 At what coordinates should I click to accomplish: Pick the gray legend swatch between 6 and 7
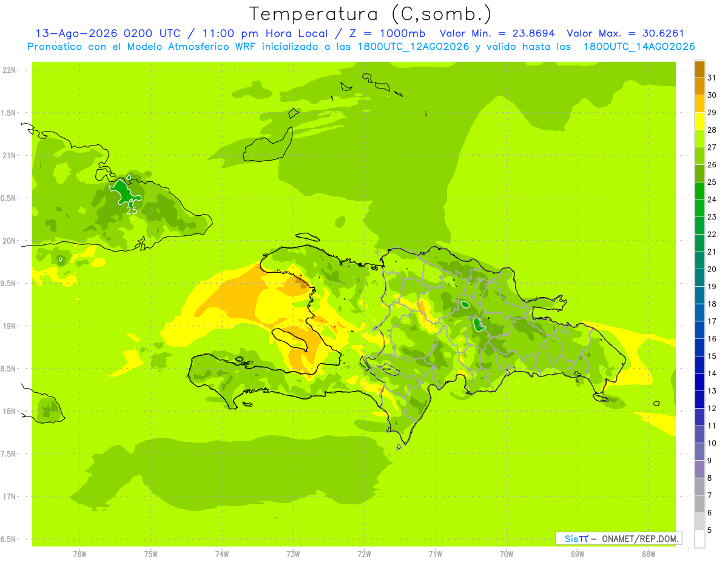click(699, 504)
